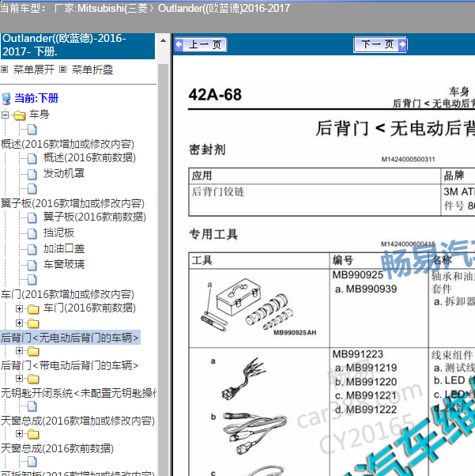Click folder icon above 后背门<无电动后背门的车辆>
475x476 pixels.
[33, 323]
